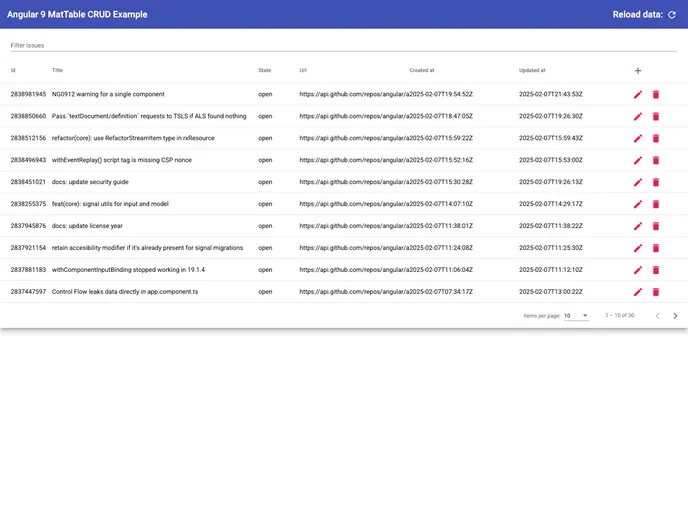This screenshot has width=688, height=512.
Task: Sort by the Title column header
Action: (x=57, y=71)
